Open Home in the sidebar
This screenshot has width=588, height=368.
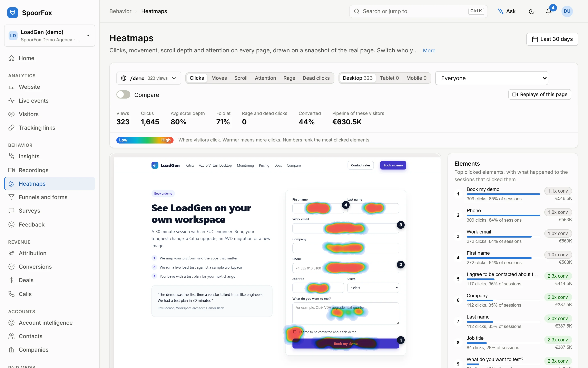(50, 58)
